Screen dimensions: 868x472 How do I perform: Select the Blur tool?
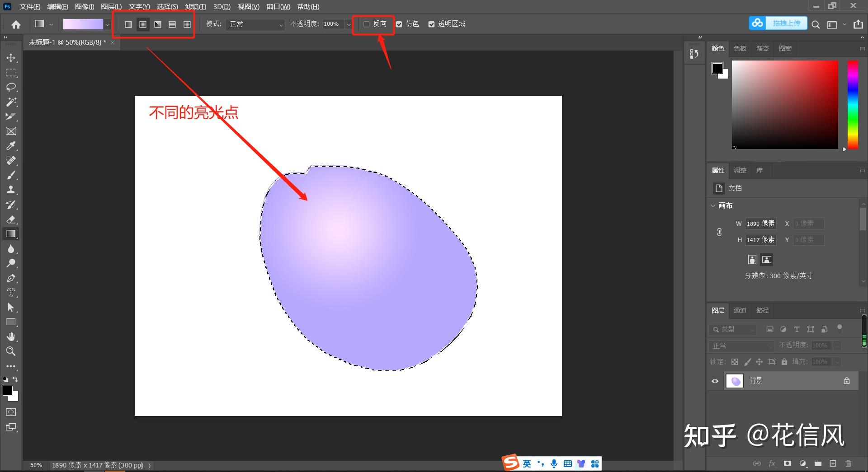point(11,249)
